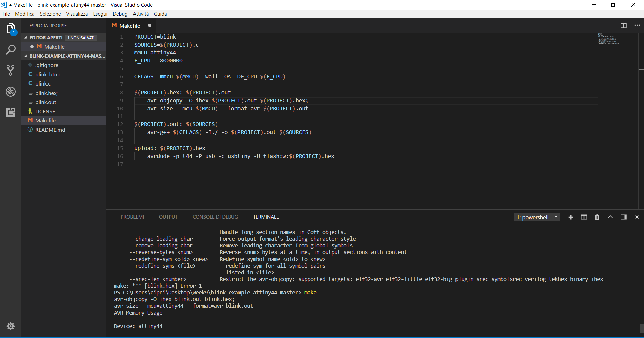Screen dimensions: 644x338
Task: Open the Explorer view in activity bar
Action: click(x=11, y=29)
